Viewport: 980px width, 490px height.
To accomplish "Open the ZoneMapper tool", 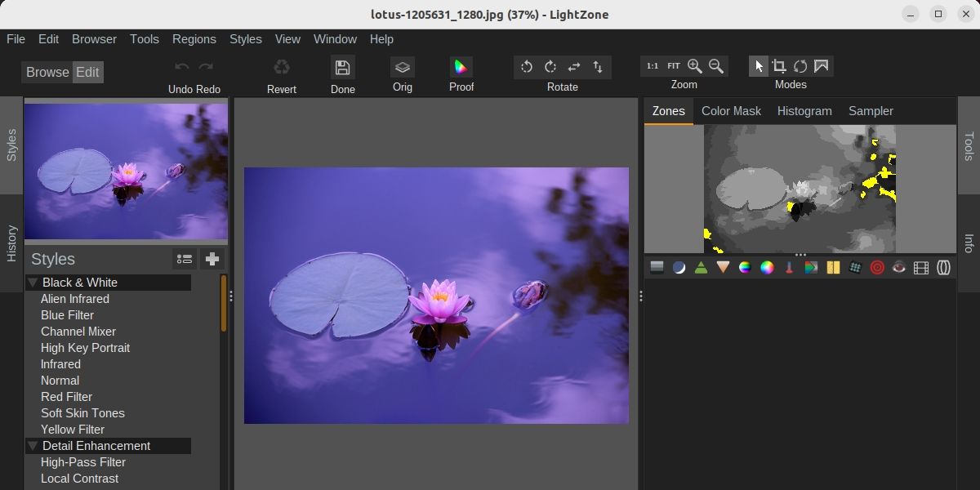I will click(x=656, y=267).
